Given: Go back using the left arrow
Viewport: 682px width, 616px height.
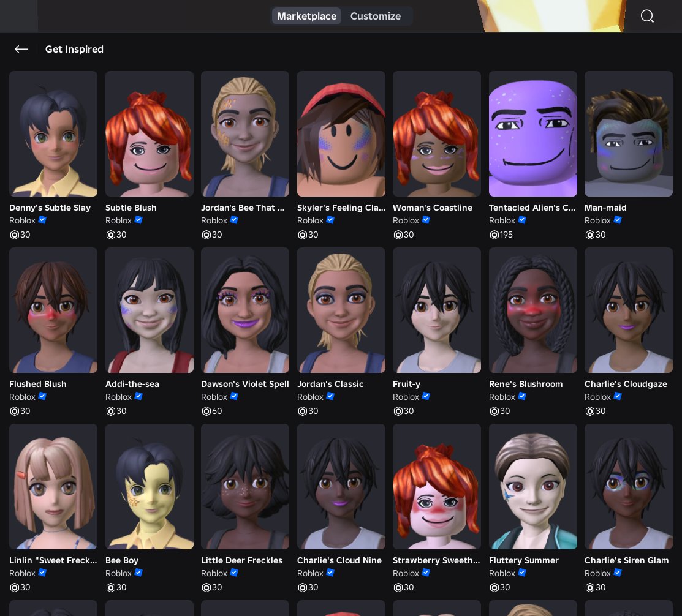Looking at the screenshot, I should 21,49.
